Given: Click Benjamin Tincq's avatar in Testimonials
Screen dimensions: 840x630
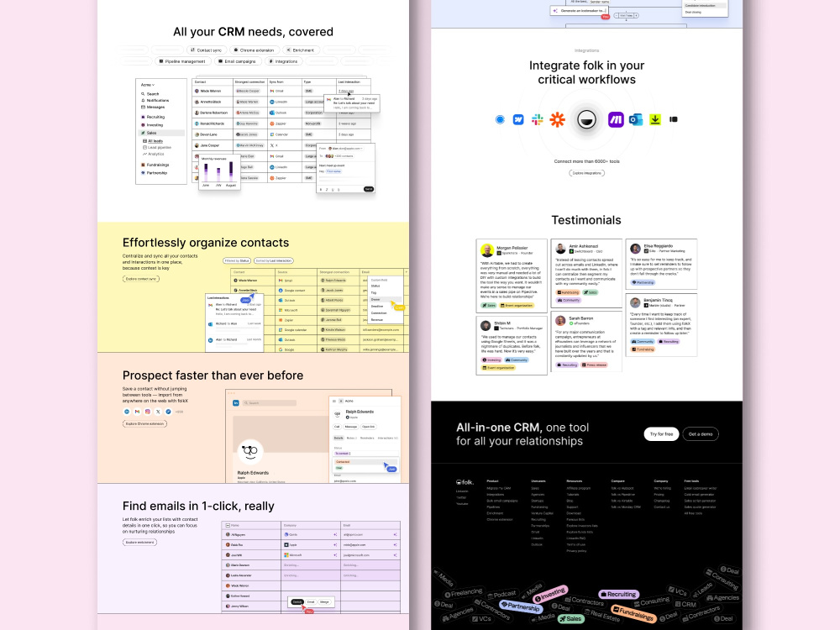Looking at the screenshot, I should click(635, 302).
